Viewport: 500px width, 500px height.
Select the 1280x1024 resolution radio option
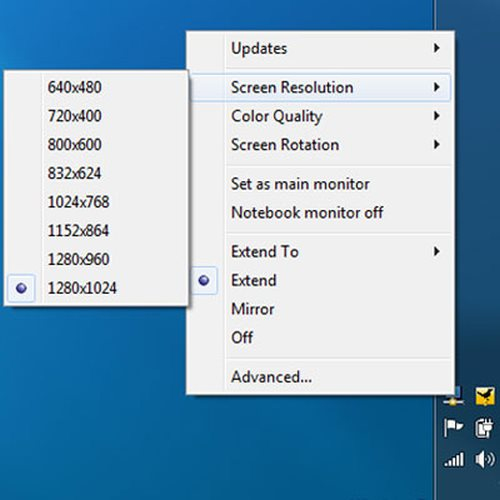(x=21, y=288)
